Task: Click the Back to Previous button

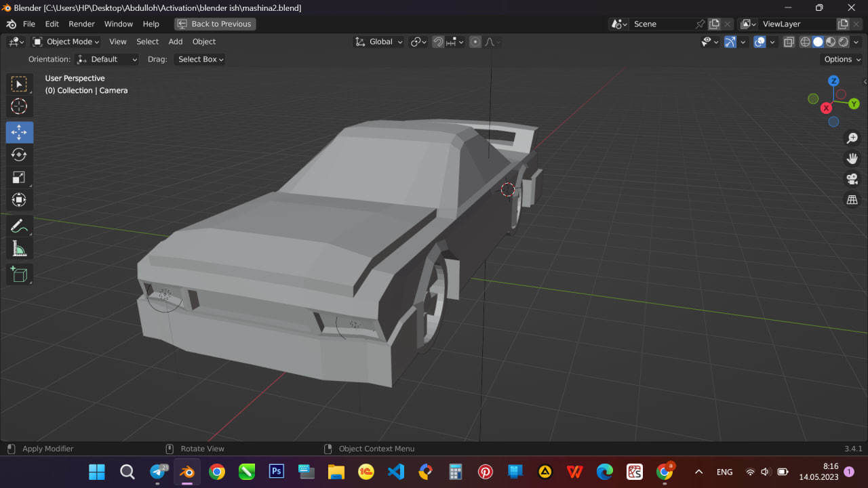Action: tap(215, 24)
